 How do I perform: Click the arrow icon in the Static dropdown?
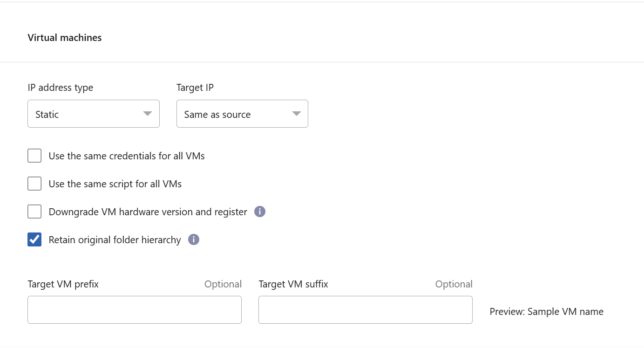pyautogui.click(x=148, y=114)
